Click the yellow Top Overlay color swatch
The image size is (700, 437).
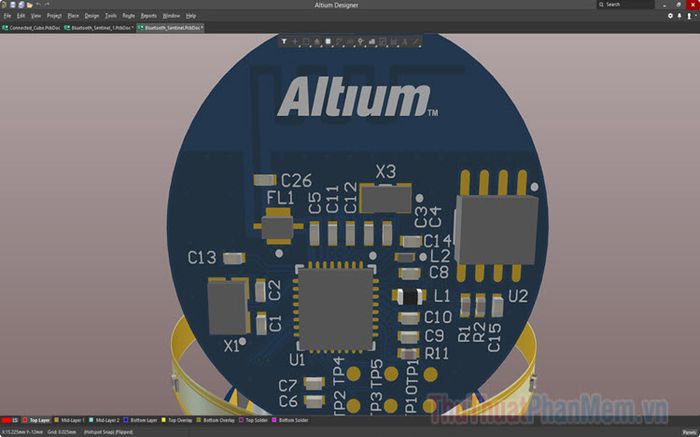click(164, 420)
